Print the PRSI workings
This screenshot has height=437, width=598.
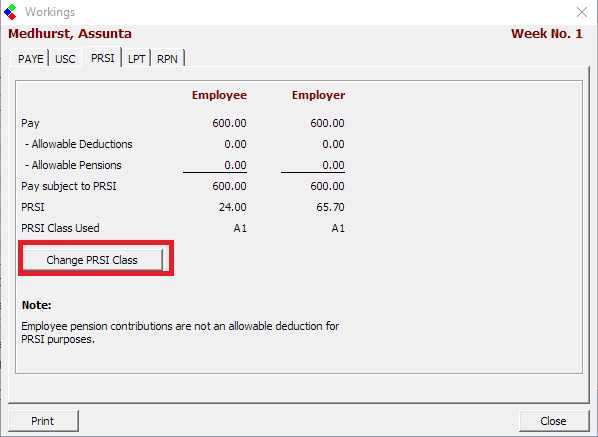(x=43, y=421)
